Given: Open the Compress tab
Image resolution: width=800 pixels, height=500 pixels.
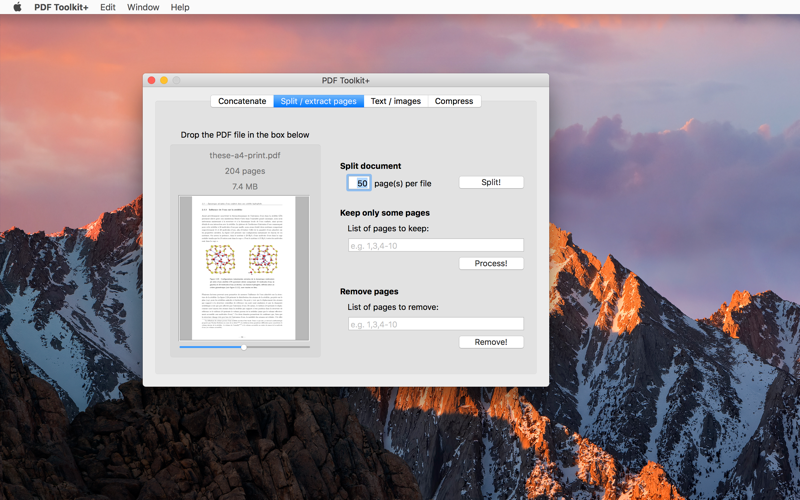Looking at the screenshot, I should point(454,101).
